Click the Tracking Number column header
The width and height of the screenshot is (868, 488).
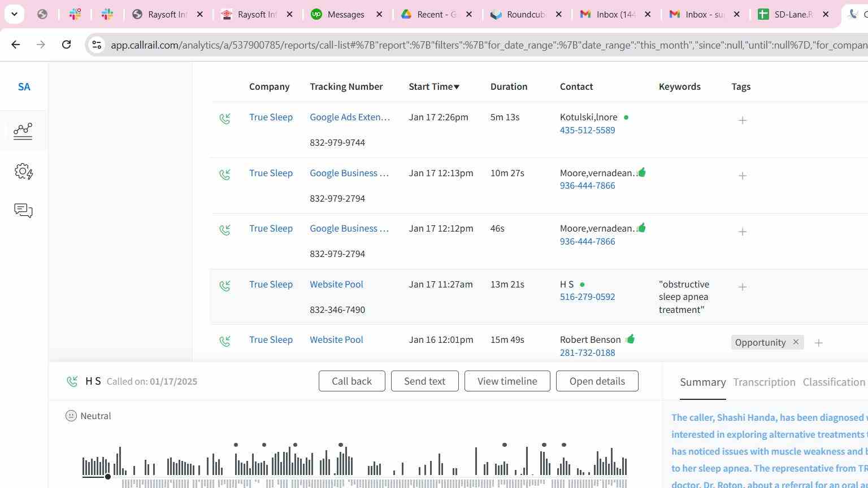click(346, 86)
